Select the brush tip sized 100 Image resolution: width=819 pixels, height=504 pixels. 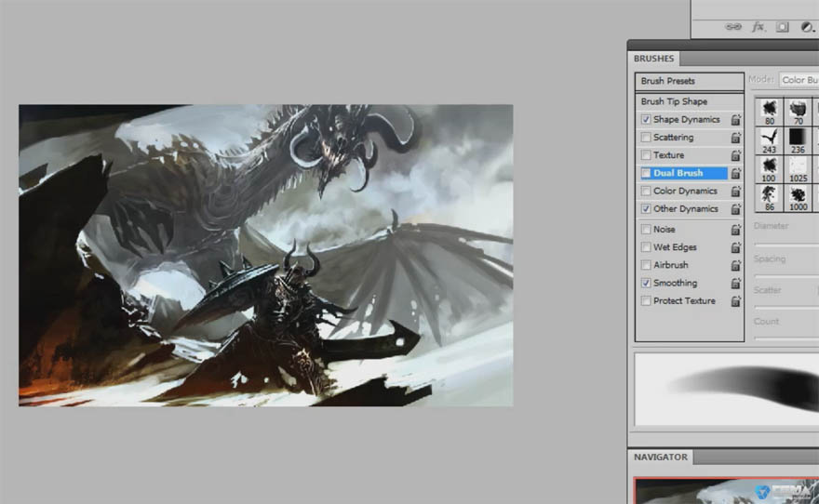(770, 169)
